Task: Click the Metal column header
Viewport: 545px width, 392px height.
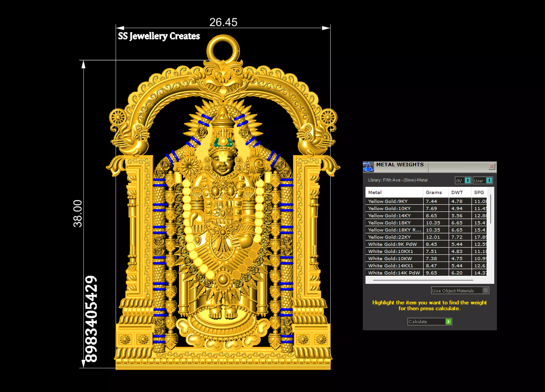Action: click(394, 192)
